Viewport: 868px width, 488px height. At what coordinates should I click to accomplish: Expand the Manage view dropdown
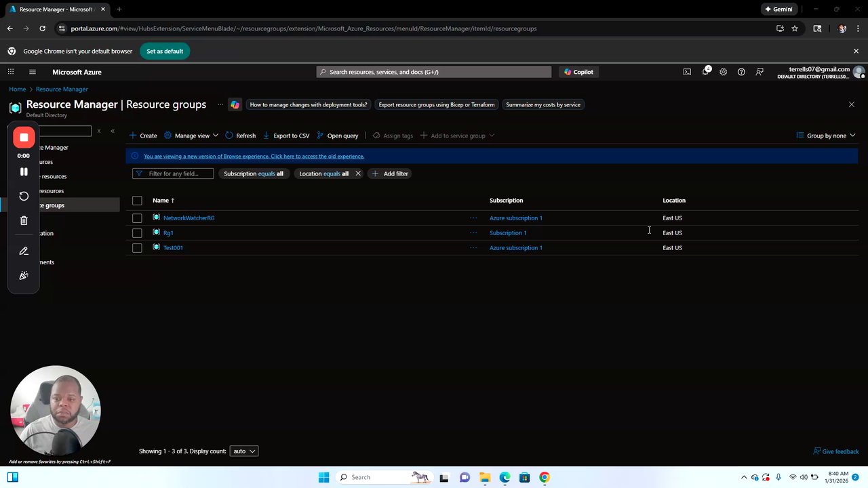click(191, 136)
